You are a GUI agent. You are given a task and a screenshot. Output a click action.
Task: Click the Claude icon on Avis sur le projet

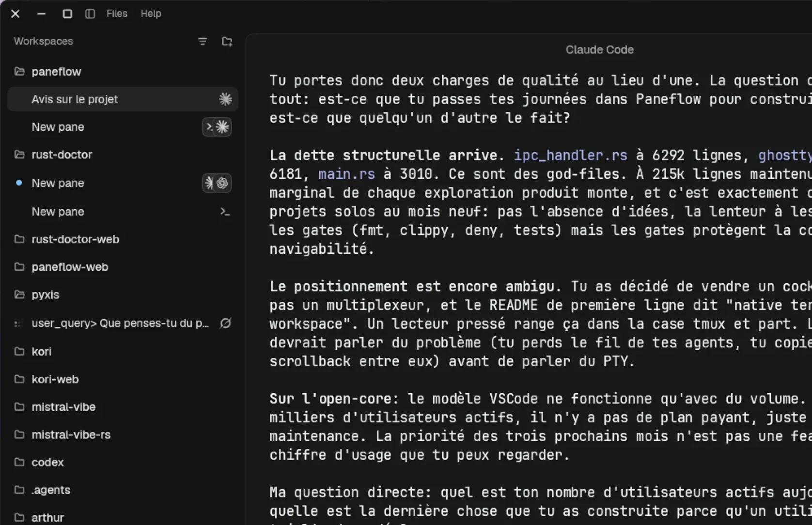click(225, 99)
